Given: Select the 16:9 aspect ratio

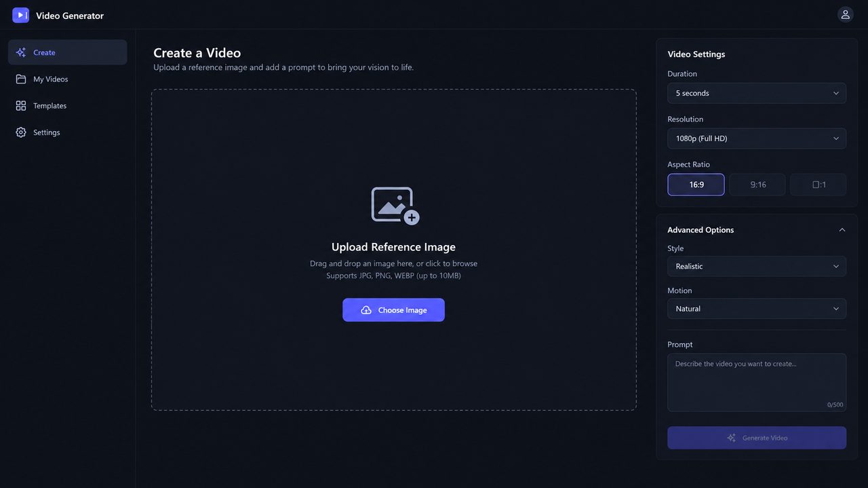Looking at the screenshot, I should [x=696, y=185].
